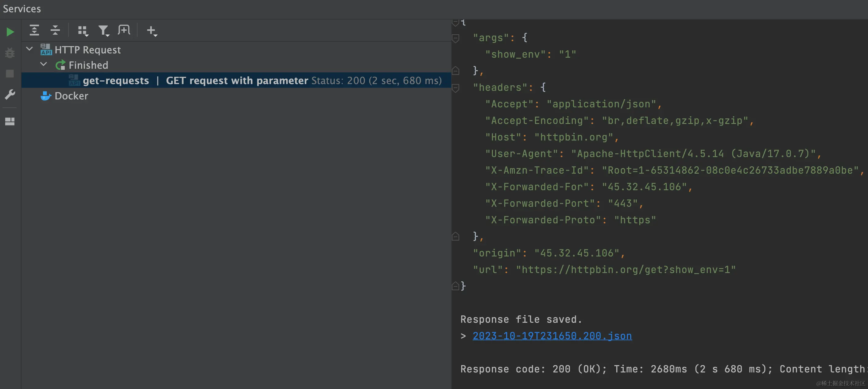868x389 pixels.
Task: Click the get-requests API file icon
Action: (74, 80)
